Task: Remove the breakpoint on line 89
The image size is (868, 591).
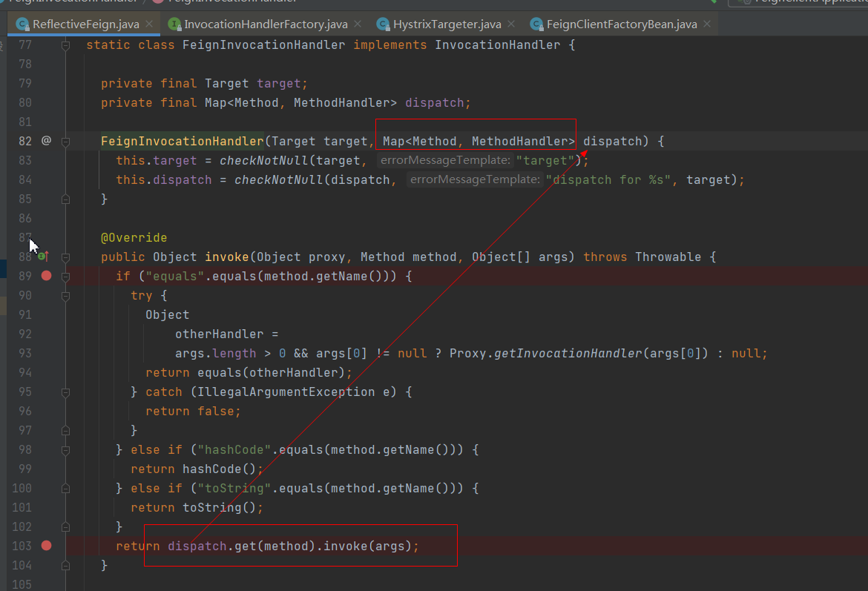Action: pos(47,276)
